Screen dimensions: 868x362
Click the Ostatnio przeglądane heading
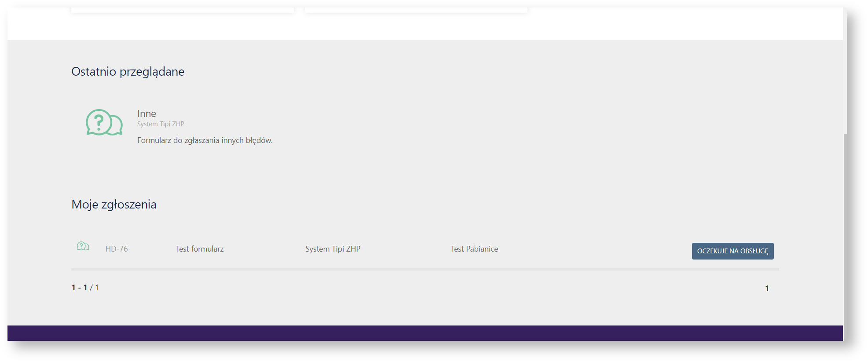[x=128, y=72]
